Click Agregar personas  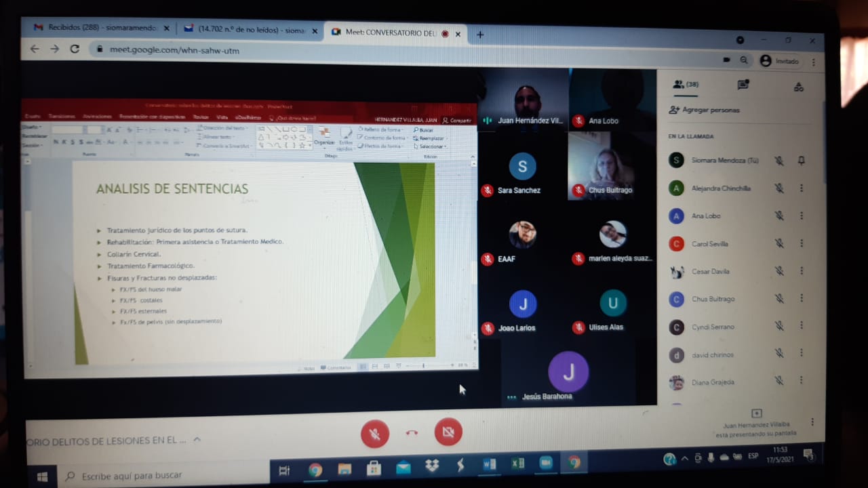click(704, 110)
